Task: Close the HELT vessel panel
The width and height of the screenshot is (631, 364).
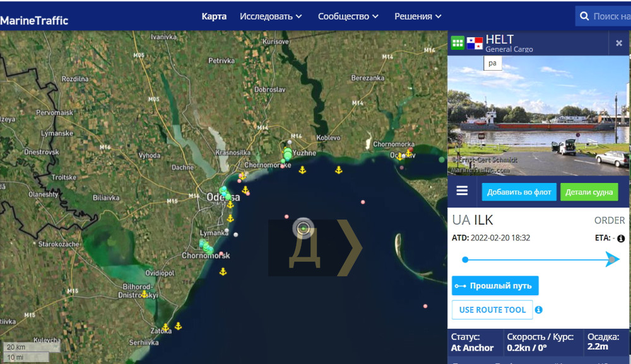Action: [619, 44]
